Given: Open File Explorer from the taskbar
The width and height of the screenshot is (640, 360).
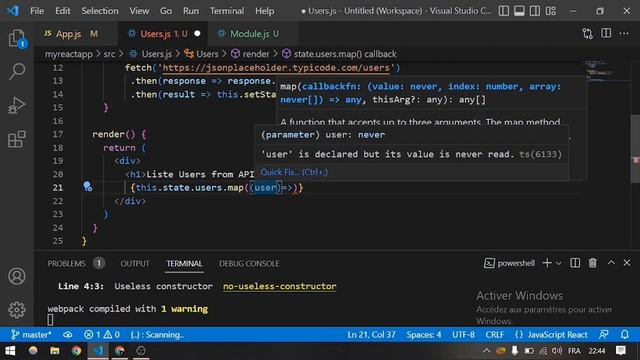Looking at the screenshot, I should [55, 351].
